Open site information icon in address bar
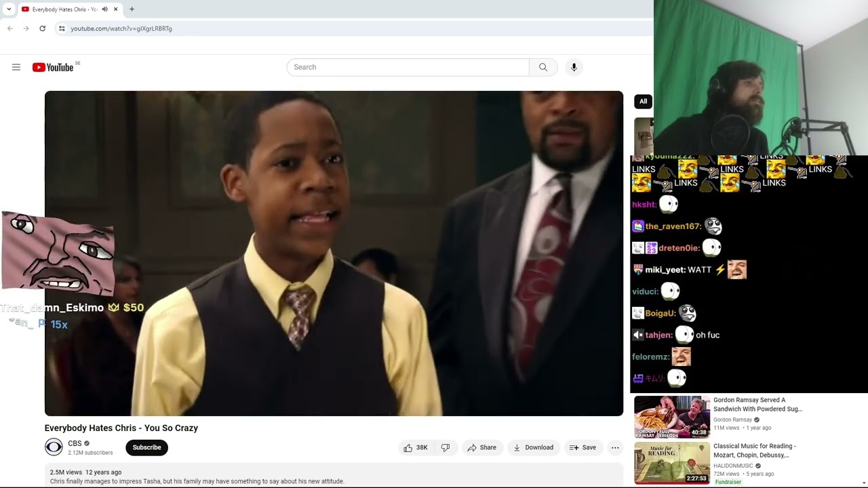This screenshot has height=488, width=868. [62, 28]
